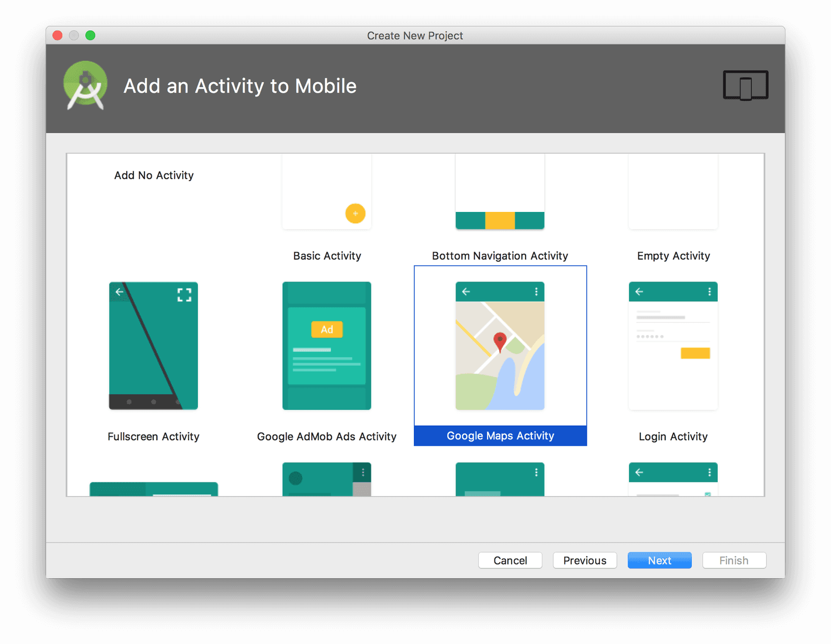Click the phone-and-tablet form factor icon
Image resolution: width=831 pixels, height=644 pixels.
point(745,85)
